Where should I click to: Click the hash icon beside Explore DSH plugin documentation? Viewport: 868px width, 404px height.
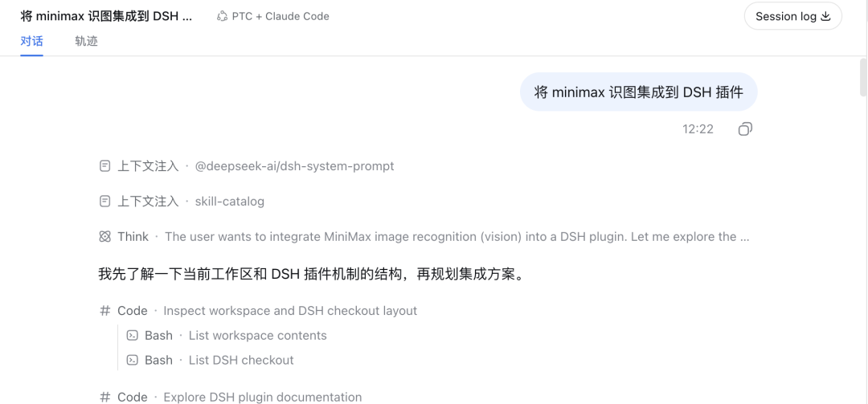coord(104,398)
